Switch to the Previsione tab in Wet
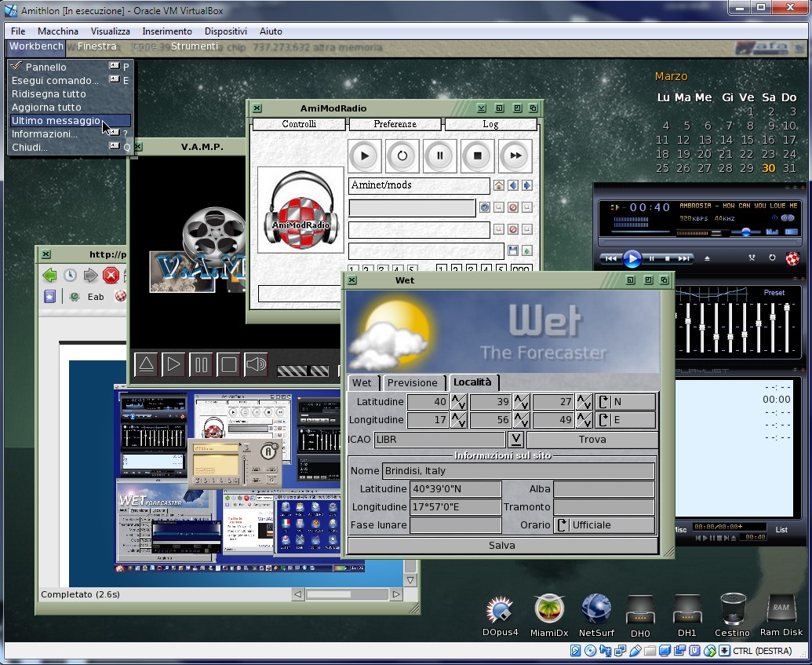 (x=413, y=383)
